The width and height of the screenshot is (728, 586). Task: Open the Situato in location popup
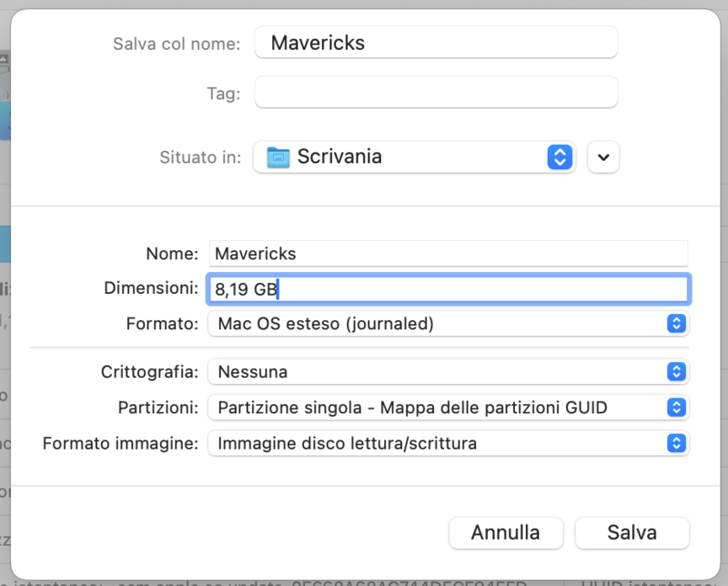point(414,157)
